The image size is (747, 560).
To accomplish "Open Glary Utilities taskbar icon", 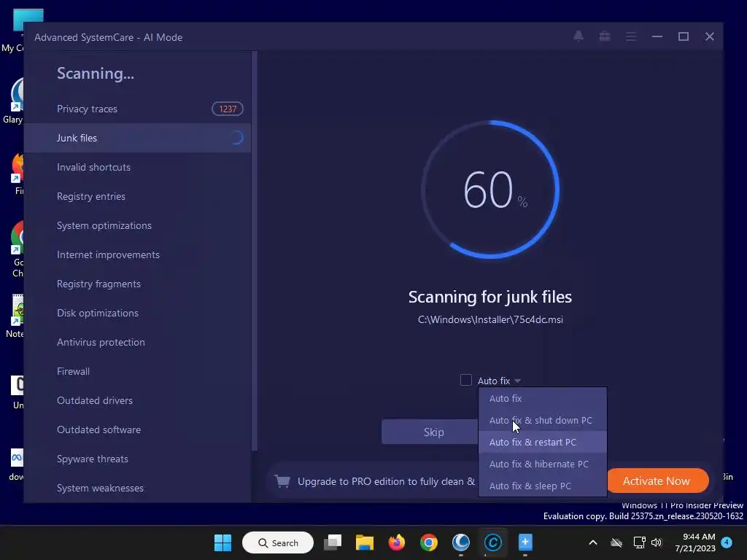I will tap(461, 542).
